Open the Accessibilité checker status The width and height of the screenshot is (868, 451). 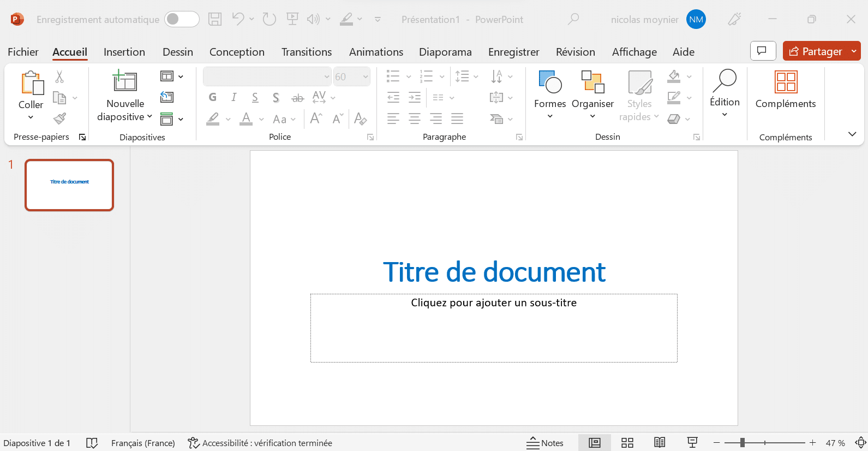260,443
